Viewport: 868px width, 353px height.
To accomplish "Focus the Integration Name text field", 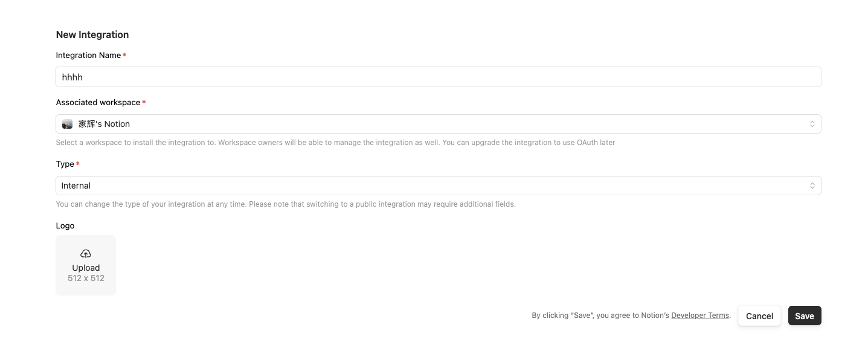I will coord(438,77).
